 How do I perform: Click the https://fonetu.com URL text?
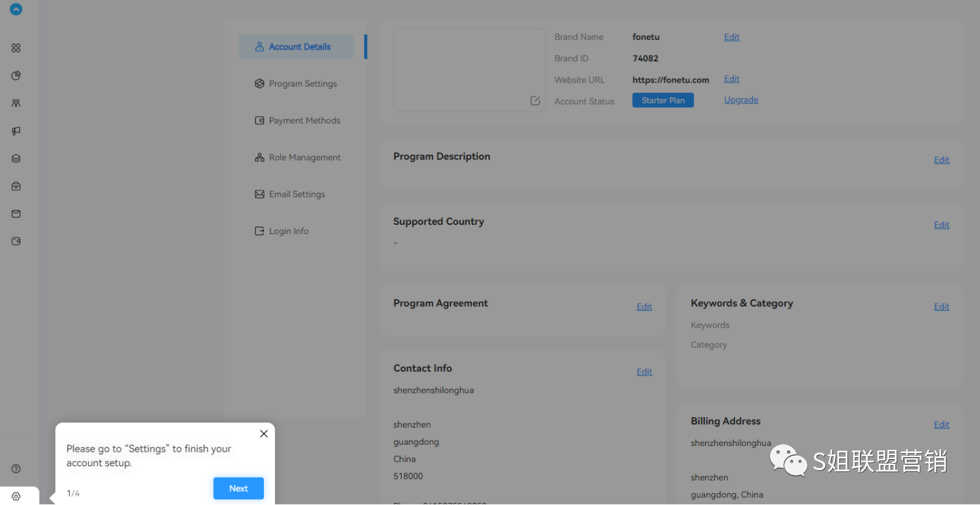tap(671, 80)
